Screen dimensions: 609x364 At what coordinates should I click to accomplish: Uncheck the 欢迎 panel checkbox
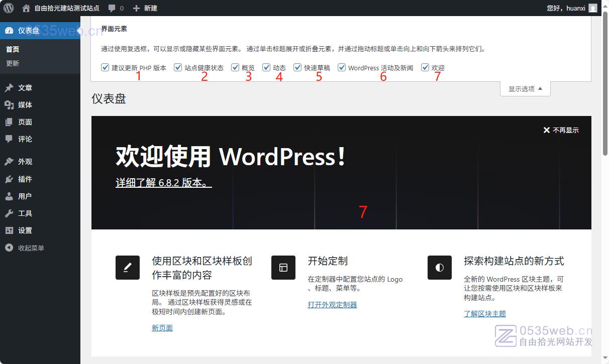coord(425,67)
